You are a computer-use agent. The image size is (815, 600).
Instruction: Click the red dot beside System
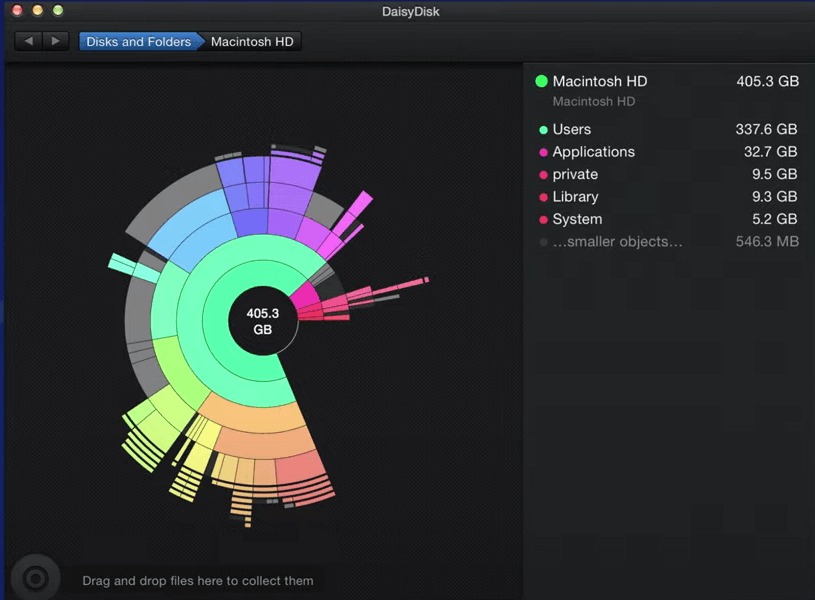tap(543, 220)
